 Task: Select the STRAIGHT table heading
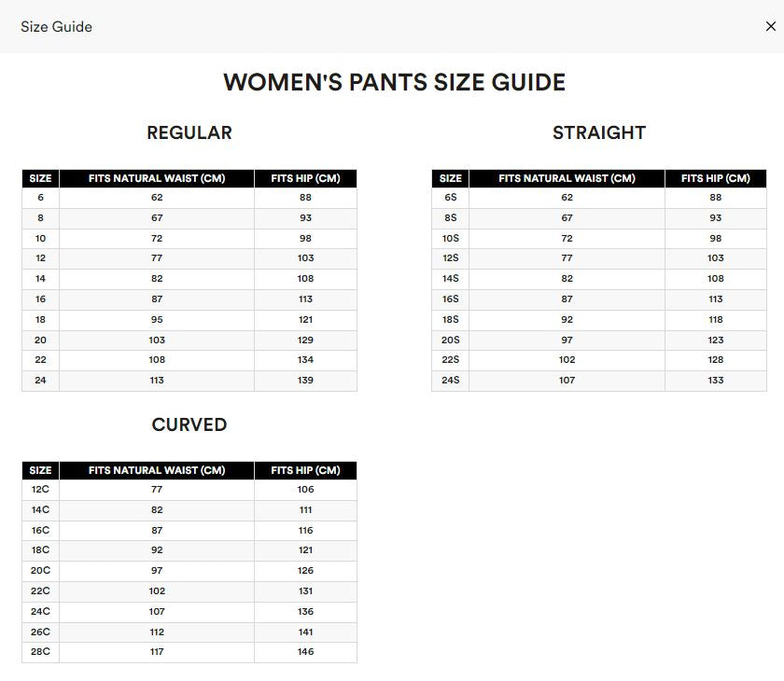click(x=601, y=133)
